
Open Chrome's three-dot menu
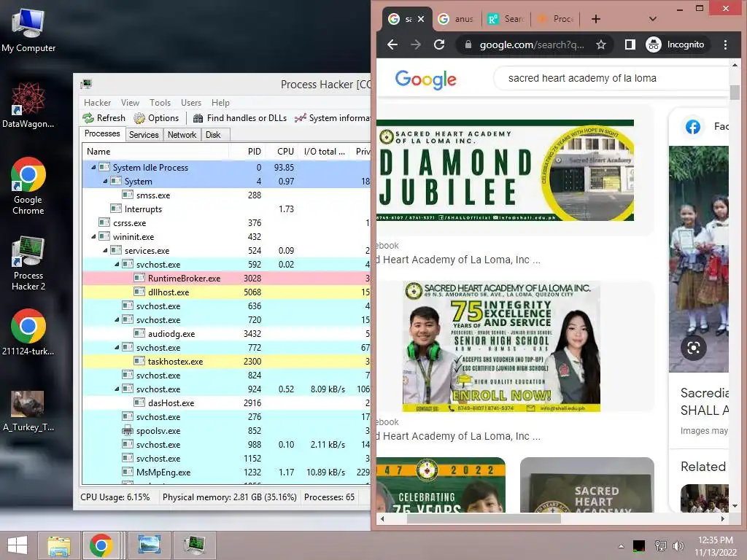pos(725,44)
